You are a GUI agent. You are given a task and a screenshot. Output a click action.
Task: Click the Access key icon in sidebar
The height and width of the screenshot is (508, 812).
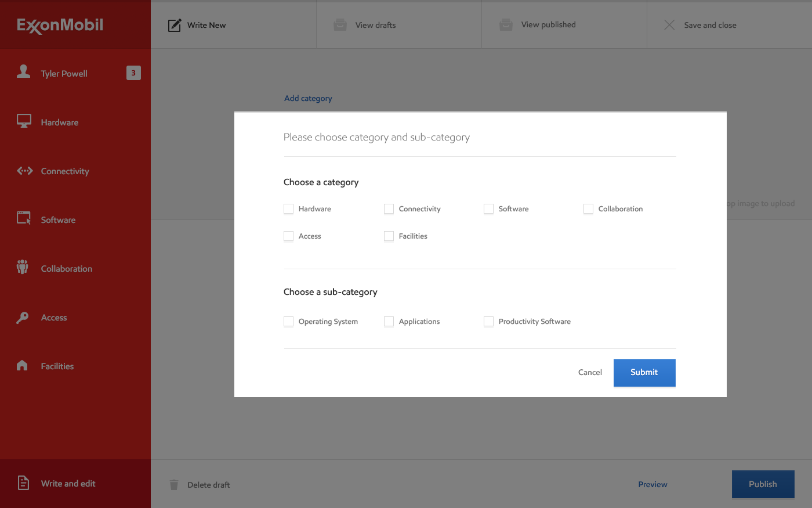(23, 317)
